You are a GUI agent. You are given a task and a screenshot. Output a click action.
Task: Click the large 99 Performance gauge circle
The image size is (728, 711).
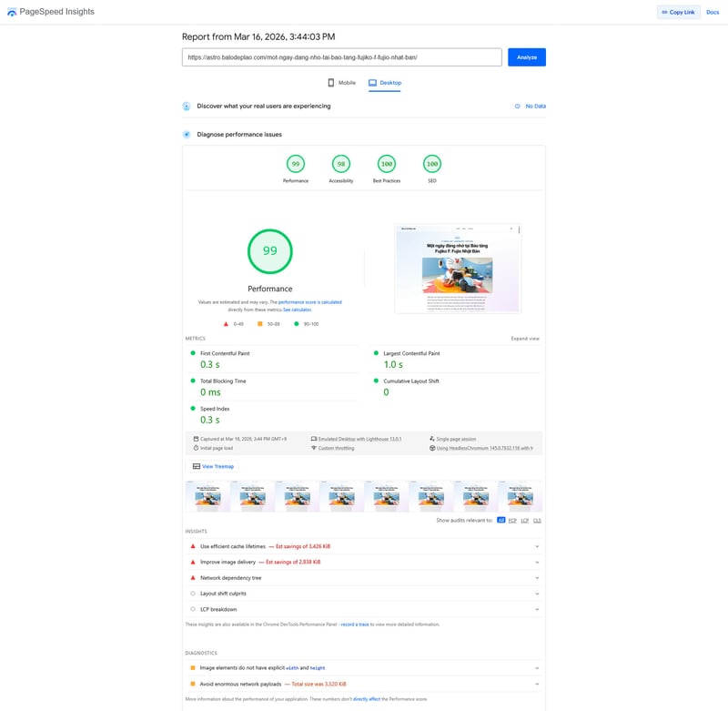(270, 251)
